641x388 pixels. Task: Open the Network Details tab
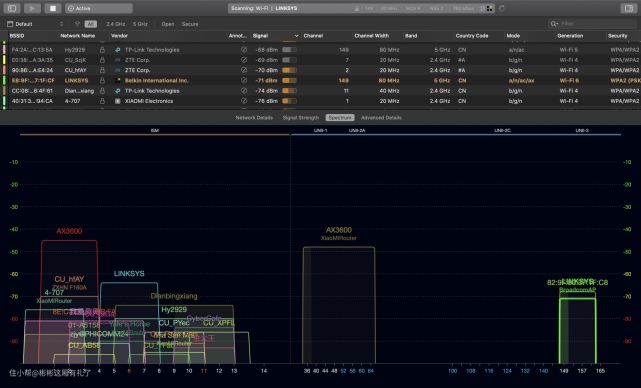click(x=254, y=118)
